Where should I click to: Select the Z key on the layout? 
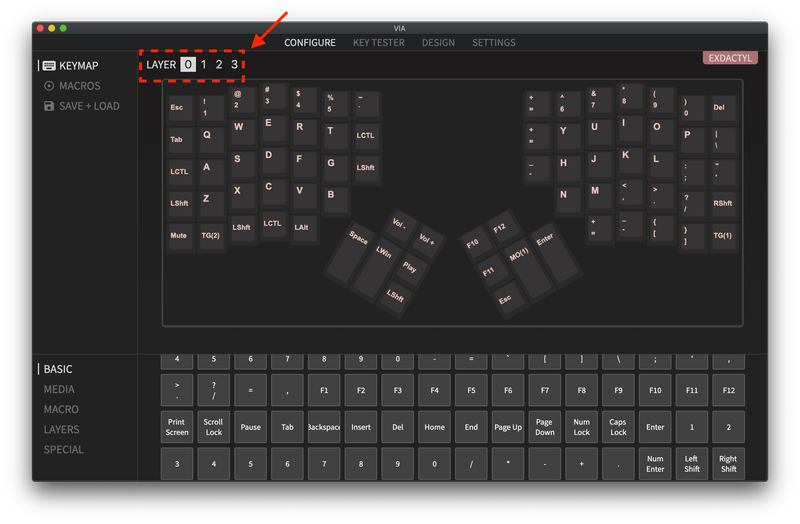click(x=211, y=204)
